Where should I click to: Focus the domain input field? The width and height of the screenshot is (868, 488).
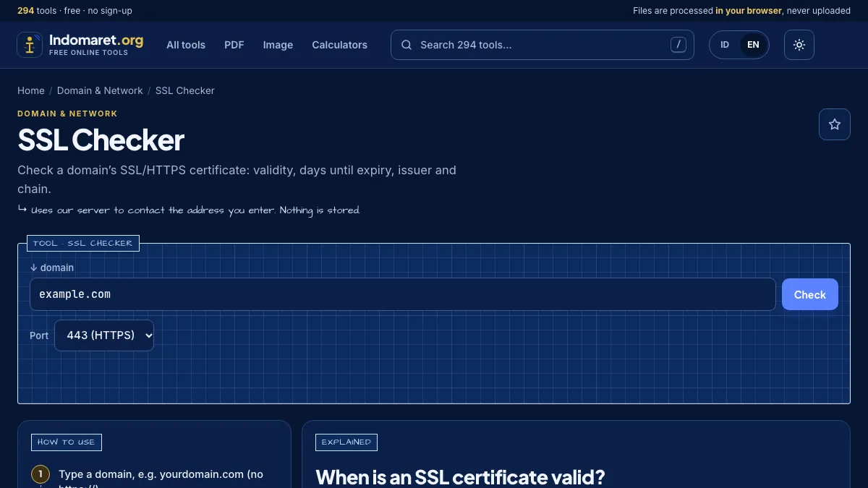403,294
